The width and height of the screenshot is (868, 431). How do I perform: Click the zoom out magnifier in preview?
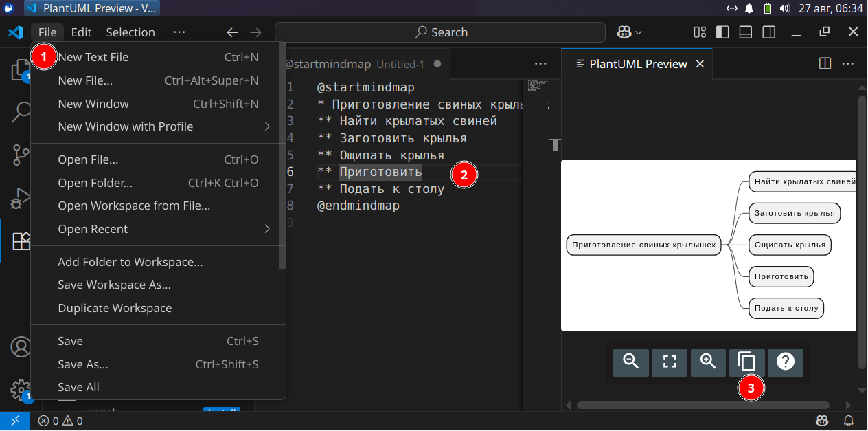[x=630, y=361]
